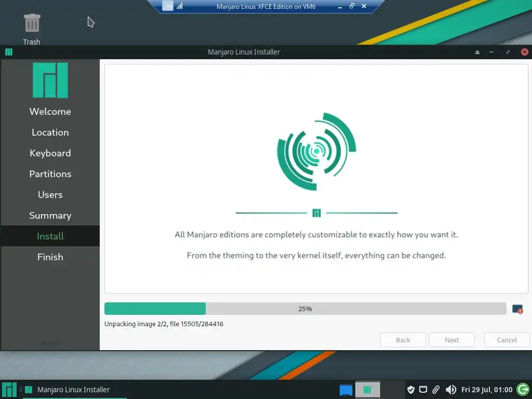Select the Keyboard step in sidebar
The image size is (532, 399).
[x=50, y=153]
